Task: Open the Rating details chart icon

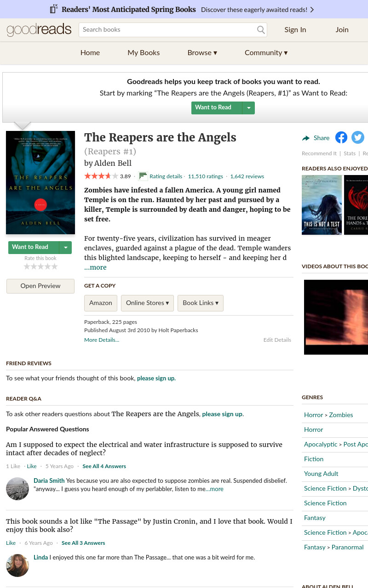Action: [143, 176]
